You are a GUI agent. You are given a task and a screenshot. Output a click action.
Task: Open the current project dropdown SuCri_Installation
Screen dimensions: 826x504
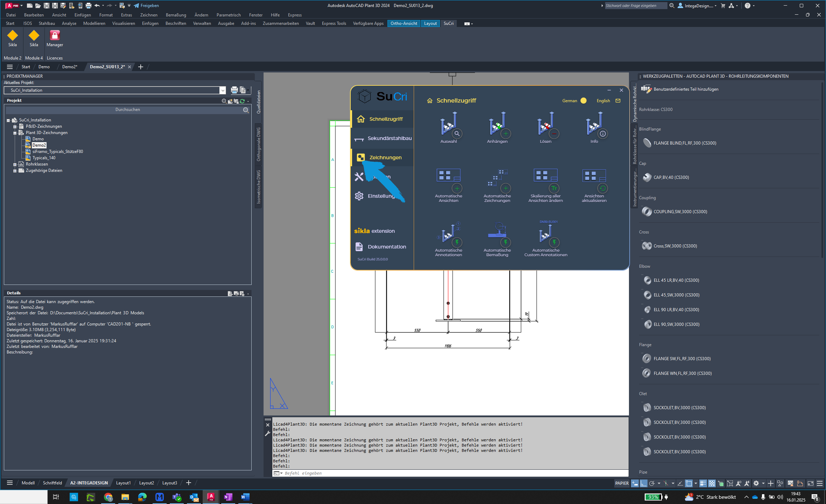(x=223, y=90)
